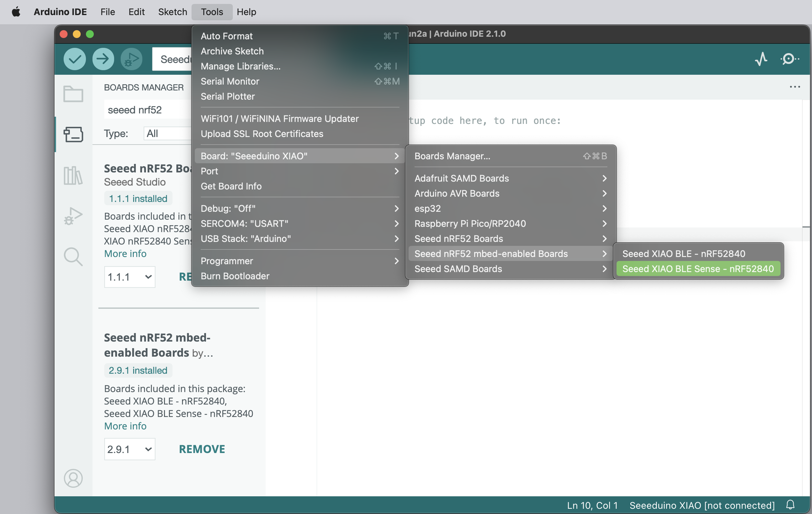Choose Auto Format from Tools menu
The image size is (812, 514).
[x=300, y=36]
